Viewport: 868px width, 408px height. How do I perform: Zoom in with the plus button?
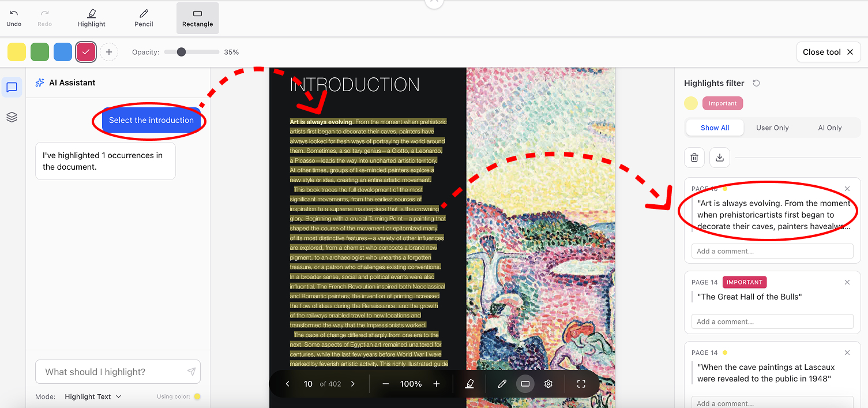(437, 384)
